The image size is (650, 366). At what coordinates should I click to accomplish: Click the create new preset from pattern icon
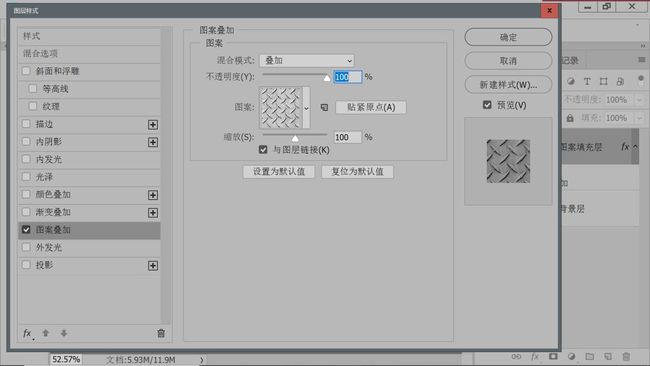pyautogui.click(x=324, y=107)
